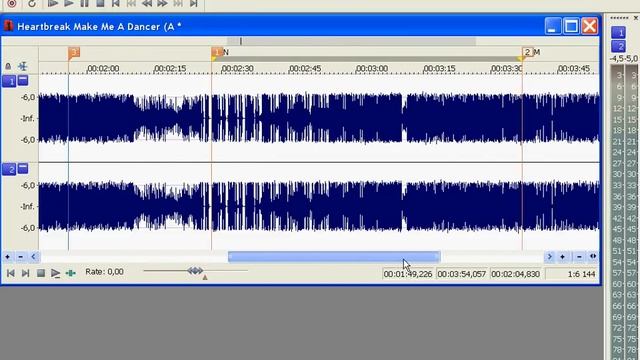
Task: Toggle the channel 1 button in the waveform window
Action: 9,81
